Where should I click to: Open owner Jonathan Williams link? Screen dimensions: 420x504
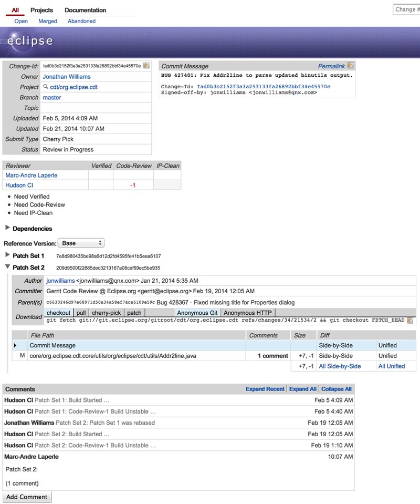click(66, 77)
